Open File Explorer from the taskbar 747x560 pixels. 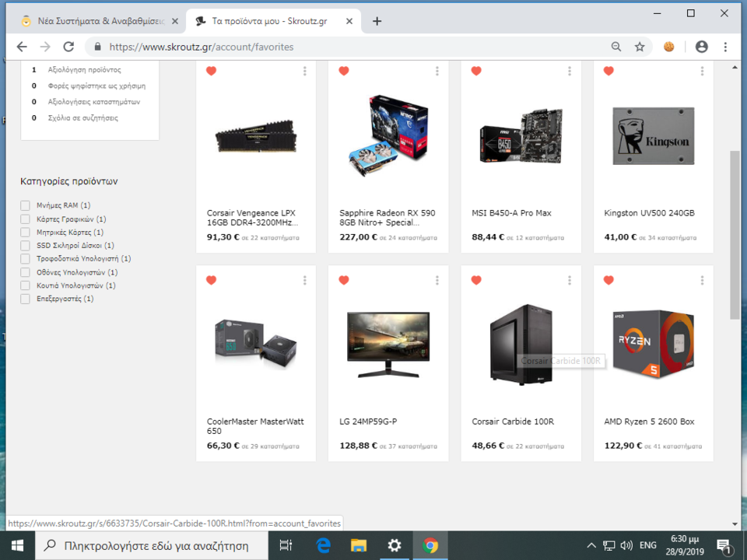coord(359,546)
